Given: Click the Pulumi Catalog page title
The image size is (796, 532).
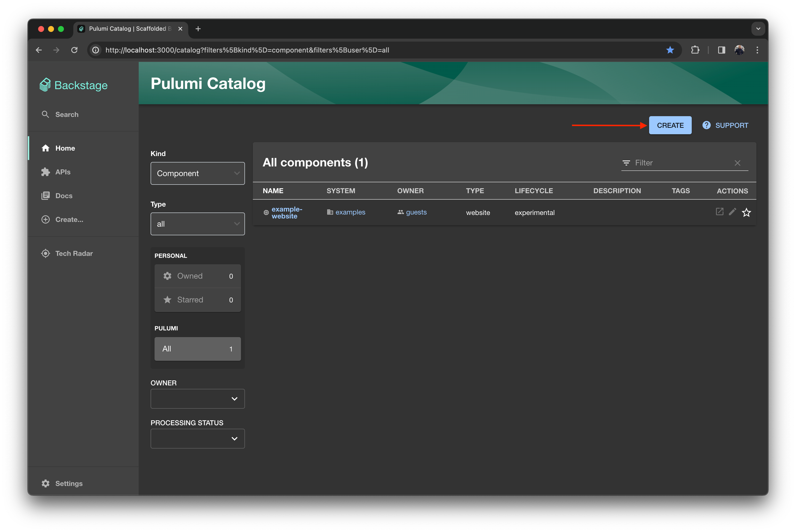Looking at the screenshot, I should coord(208,83).
